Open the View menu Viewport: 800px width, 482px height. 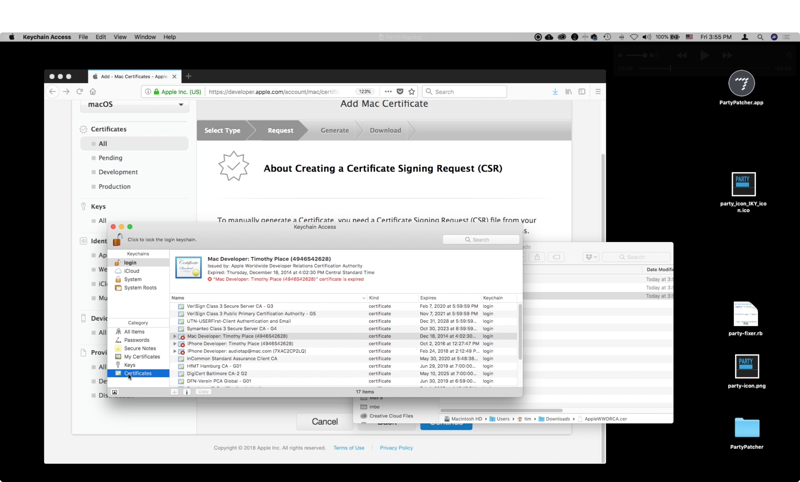120,37
